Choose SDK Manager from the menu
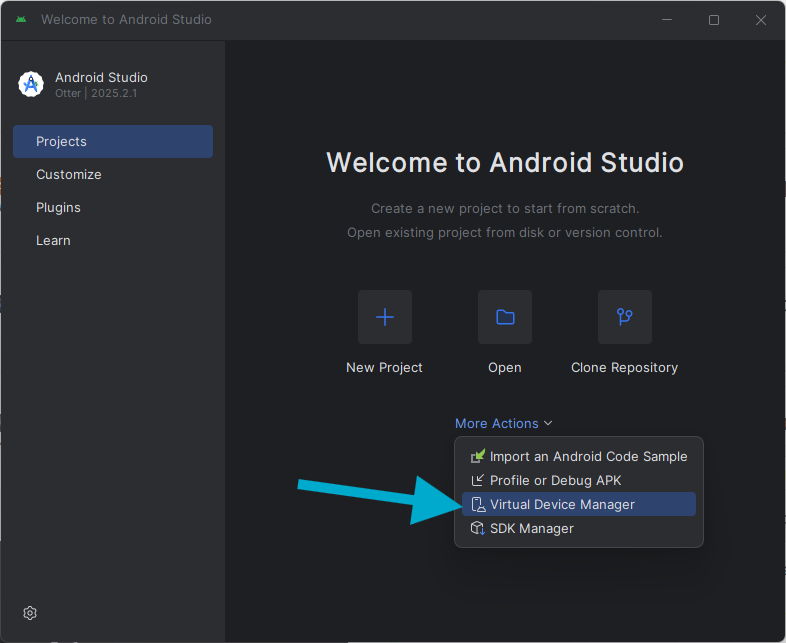This screenshot has height=643, width=786. (x=531, y=528)
